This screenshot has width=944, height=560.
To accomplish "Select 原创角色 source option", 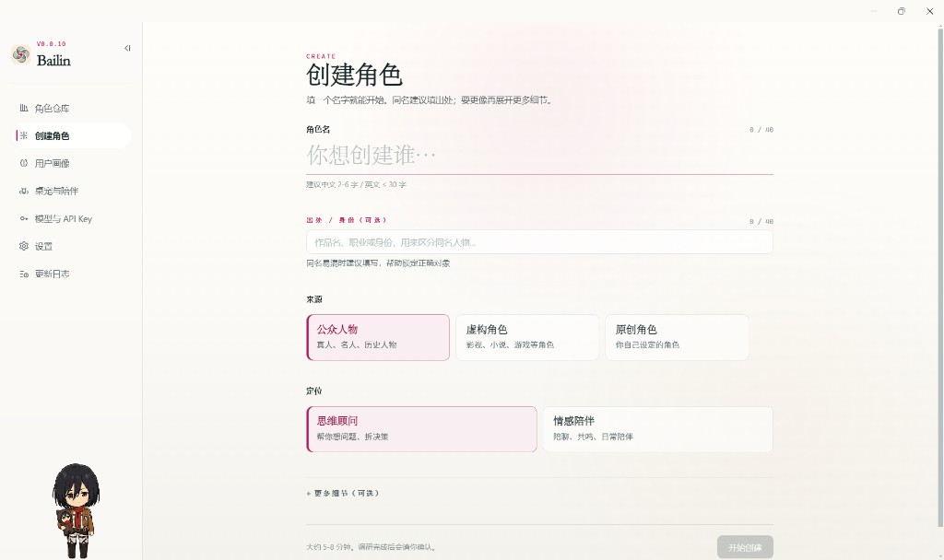I will 677,337.
